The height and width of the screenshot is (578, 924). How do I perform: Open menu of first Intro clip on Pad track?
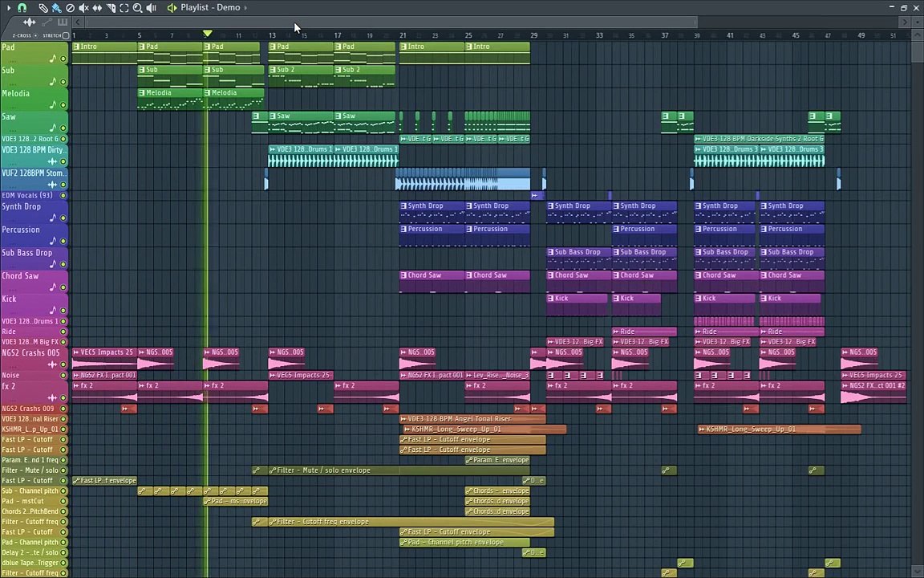coord(76,47)
